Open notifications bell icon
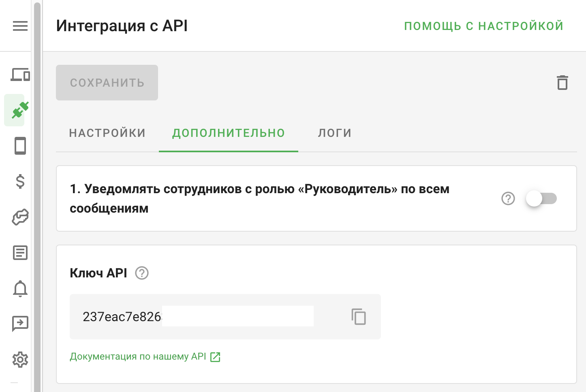 click(20, 289)
